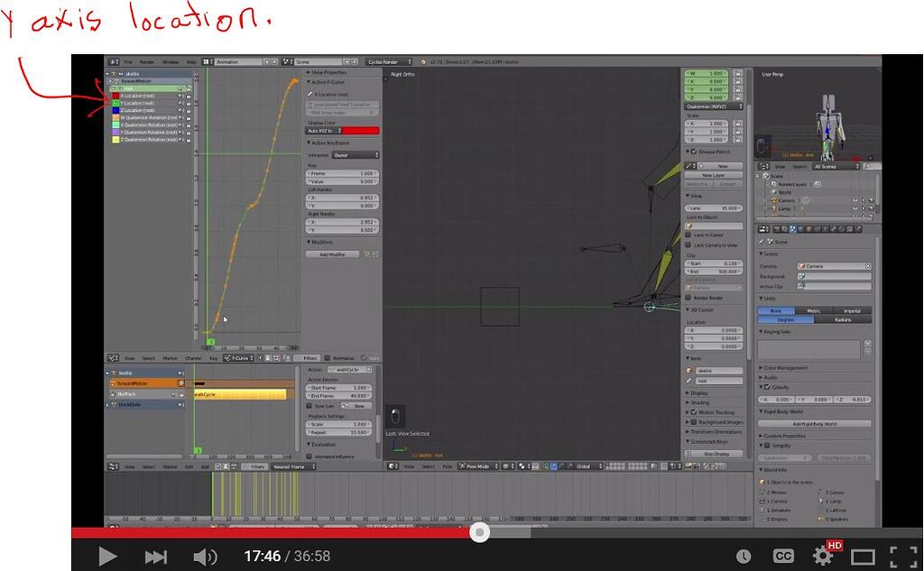Click the Now sync button
This screenshot has width=924, height=571.
click(x=356, y=406)
